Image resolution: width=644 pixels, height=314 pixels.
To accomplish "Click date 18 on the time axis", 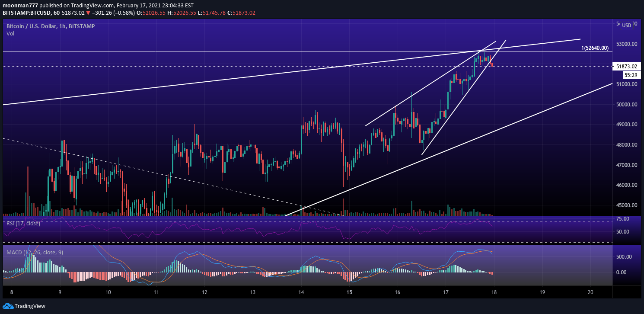I will click(x=494, y=292).
